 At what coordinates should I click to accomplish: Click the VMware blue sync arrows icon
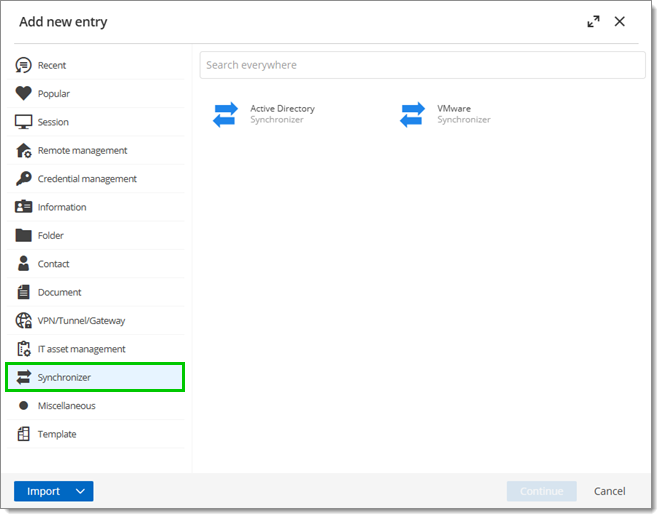click(x=412, y=114)
